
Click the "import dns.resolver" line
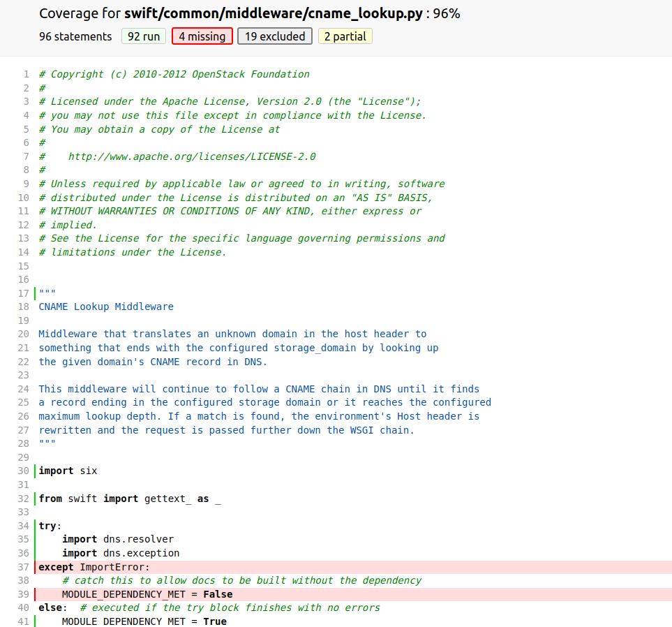(x=117, y=539)
